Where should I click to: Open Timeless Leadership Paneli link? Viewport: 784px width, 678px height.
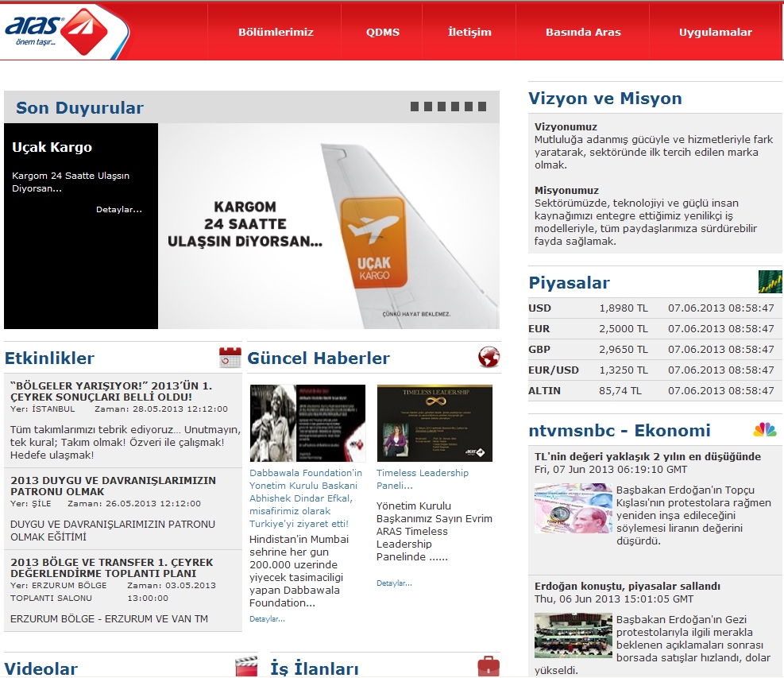423,479
